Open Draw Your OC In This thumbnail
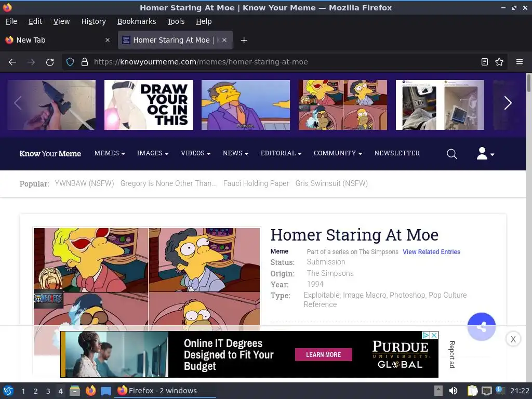 point(149,105)
